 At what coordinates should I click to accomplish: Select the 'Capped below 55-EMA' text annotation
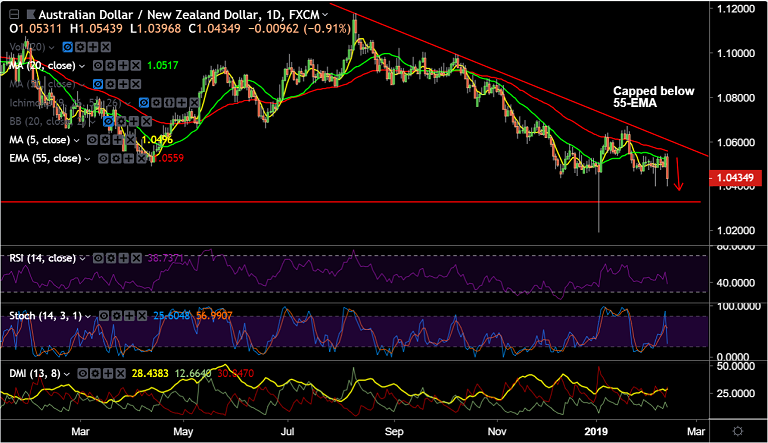[653, 97]
